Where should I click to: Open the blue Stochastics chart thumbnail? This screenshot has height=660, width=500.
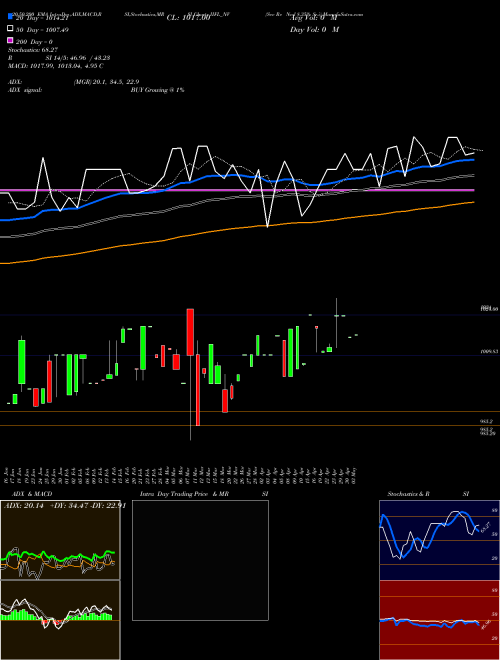439,540
